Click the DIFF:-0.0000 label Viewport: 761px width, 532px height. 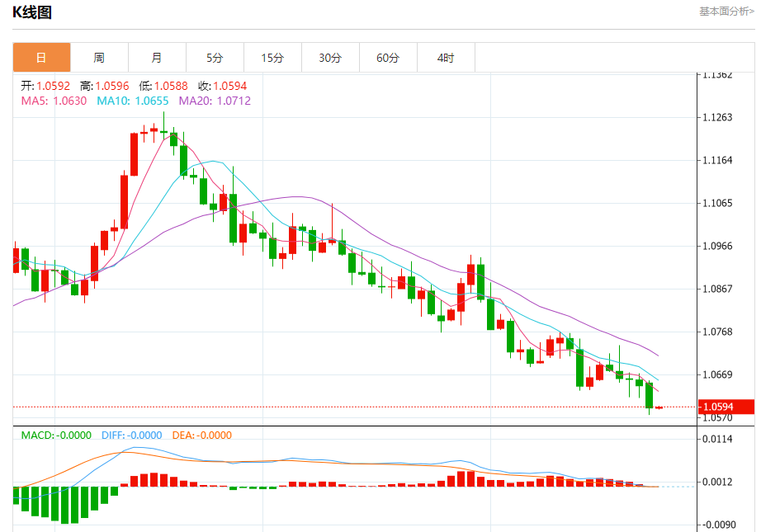[132, 435]
